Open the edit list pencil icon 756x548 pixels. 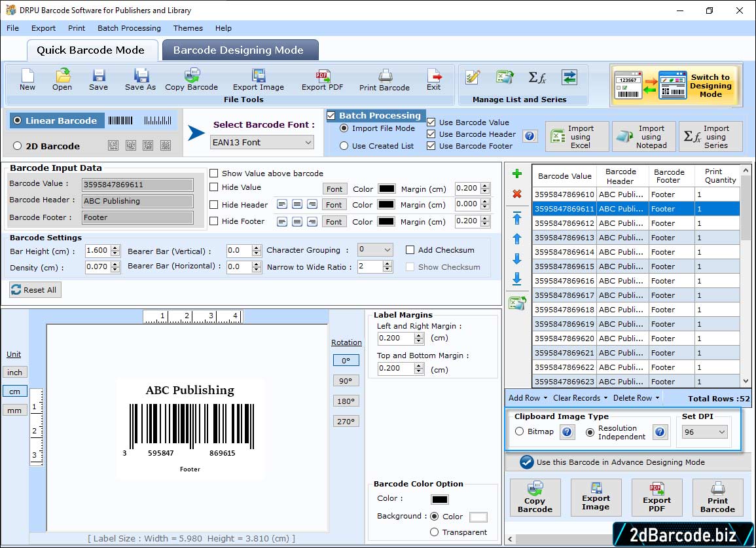pyautogui.click(x=472, y=77)
